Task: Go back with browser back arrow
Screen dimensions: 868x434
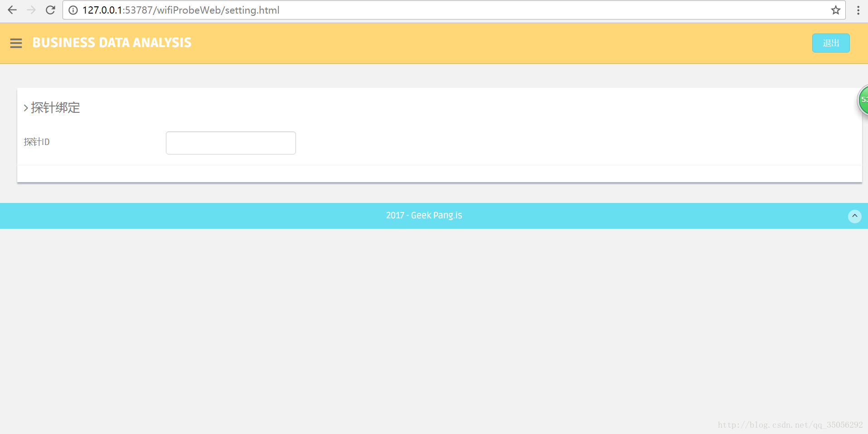Action: (12, 10)
